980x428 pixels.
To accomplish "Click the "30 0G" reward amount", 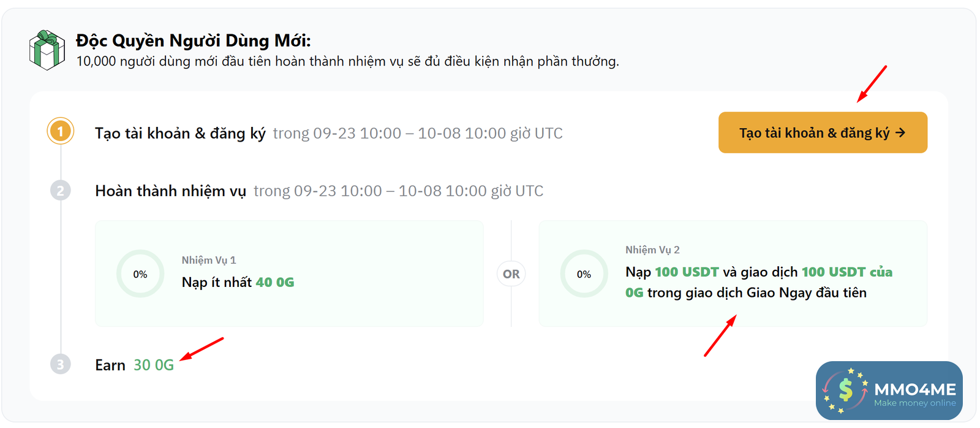I will pos(154,365).
